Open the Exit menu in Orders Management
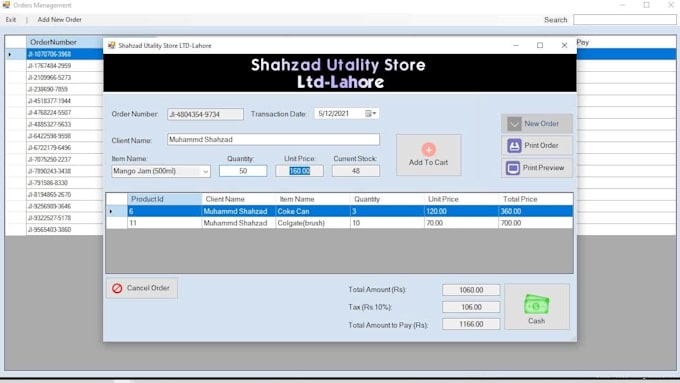 [x=11, y=20]
